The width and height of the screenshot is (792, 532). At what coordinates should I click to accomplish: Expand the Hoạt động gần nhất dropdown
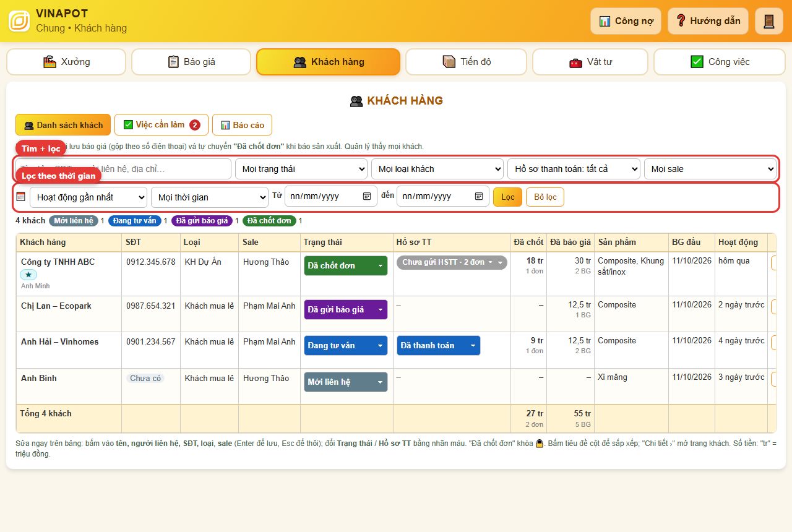88,197
